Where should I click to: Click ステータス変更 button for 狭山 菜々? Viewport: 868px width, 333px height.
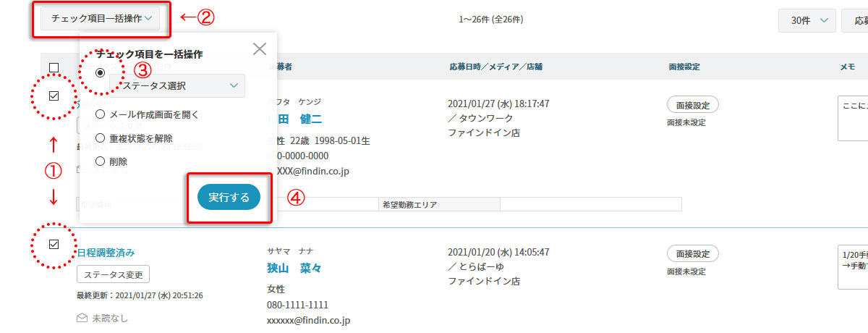click(113, 275)
